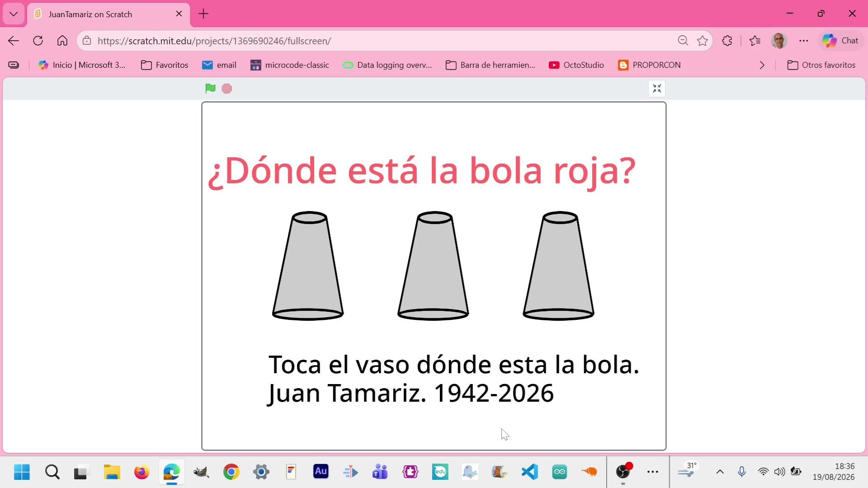Open the Data logging overview bookmark

[387, 65]
